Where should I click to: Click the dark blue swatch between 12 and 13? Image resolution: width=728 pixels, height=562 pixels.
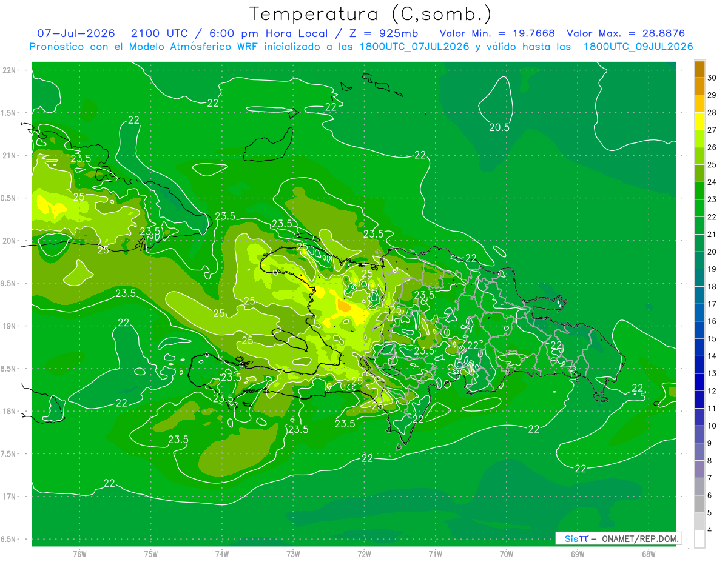pos(699,382)
